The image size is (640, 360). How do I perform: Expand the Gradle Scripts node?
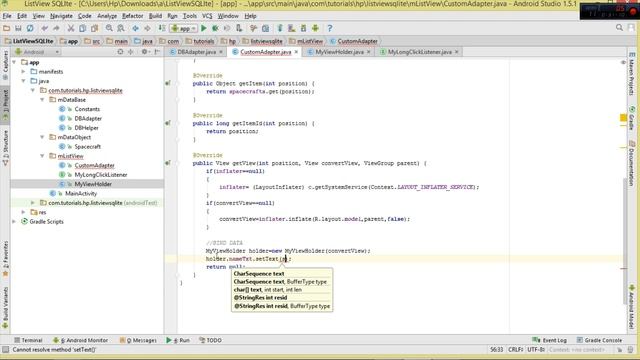tap(14, 222)
